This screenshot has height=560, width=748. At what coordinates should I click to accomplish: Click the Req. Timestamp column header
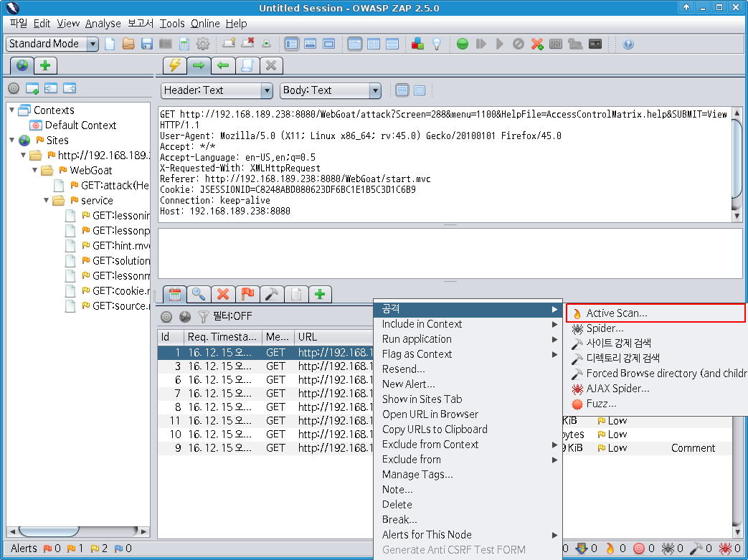coord(222,337)
